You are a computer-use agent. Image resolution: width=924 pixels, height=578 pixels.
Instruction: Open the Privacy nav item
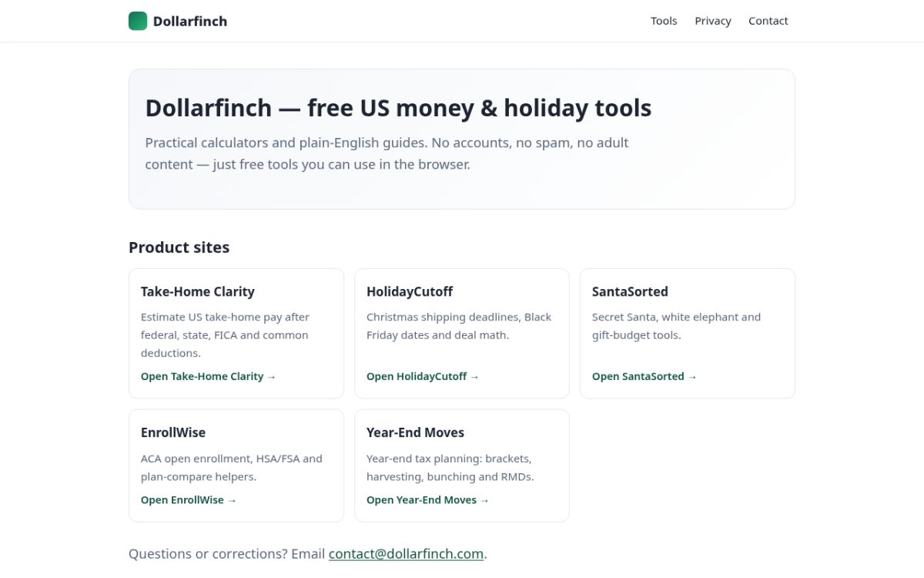713,21
